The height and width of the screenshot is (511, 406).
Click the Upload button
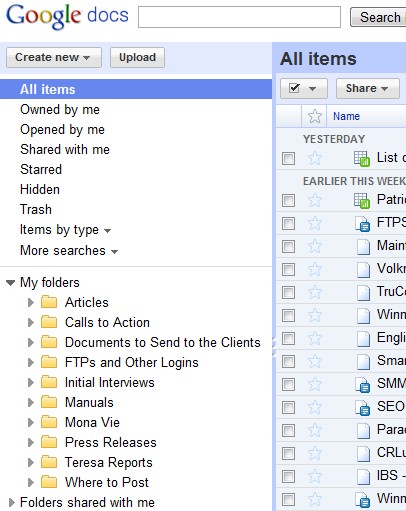(137, 57)
